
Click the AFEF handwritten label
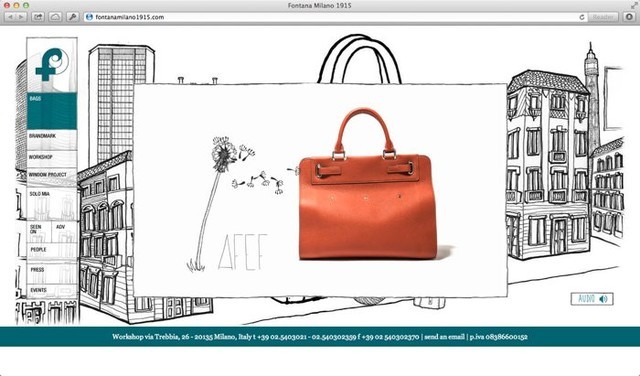242,252
